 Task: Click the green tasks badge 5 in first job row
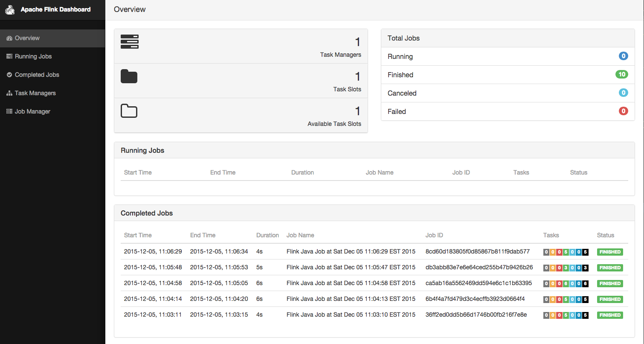(566, 252)
